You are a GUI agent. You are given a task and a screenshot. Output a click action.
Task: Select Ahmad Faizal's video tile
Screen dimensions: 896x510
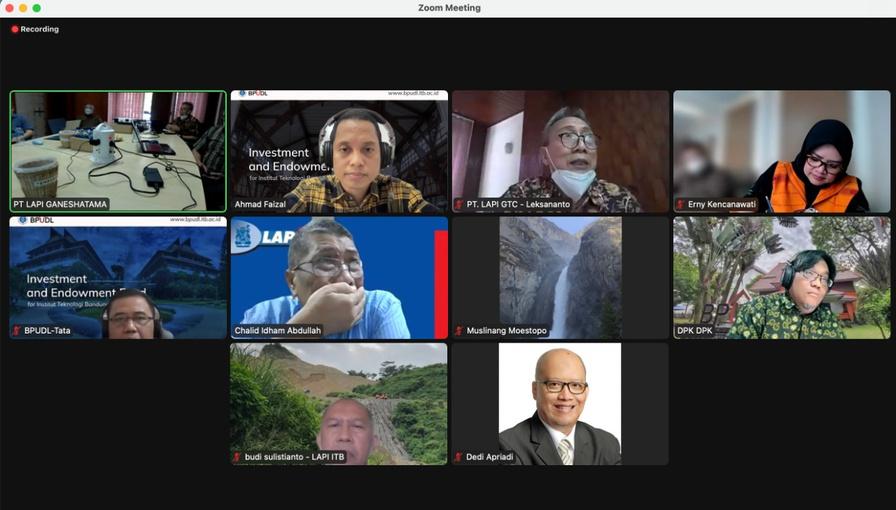point(339,152)
